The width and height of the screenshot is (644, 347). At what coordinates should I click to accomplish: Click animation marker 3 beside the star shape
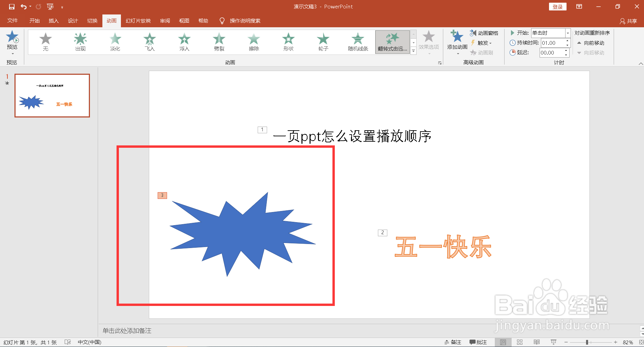coord(162,195)
